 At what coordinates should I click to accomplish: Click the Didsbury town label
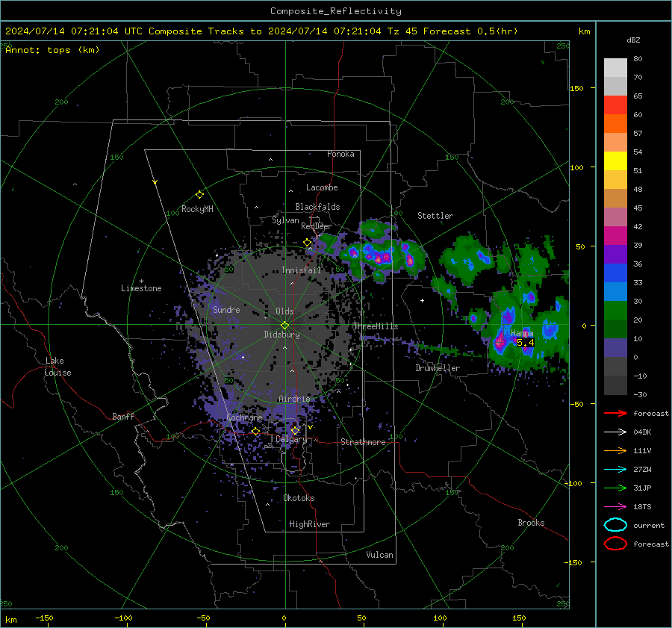point(281,335)
